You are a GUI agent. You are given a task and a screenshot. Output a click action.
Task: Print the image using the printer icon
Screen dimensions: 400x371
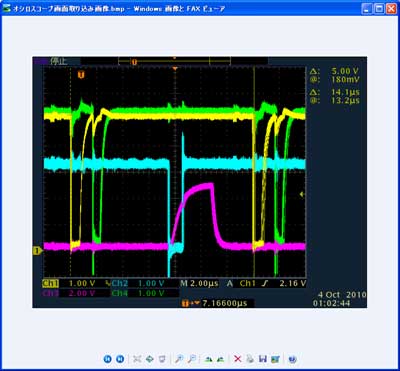[x=250, y=359]
